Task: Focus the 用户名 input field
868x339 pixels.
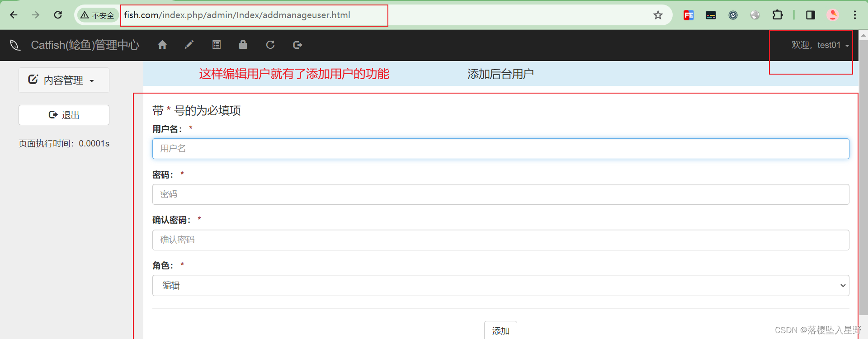Action: pos(500,149)
